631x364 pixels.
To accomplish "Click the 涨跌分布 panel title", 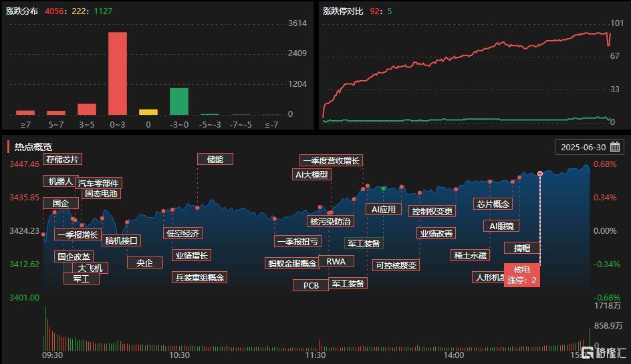I will pos(22,11).
